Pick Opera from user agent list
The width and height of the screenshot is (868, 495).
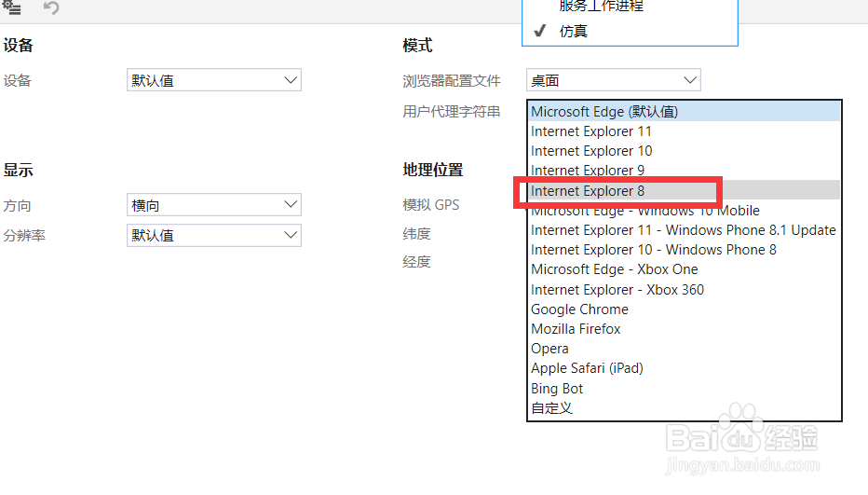click(549, 349)
